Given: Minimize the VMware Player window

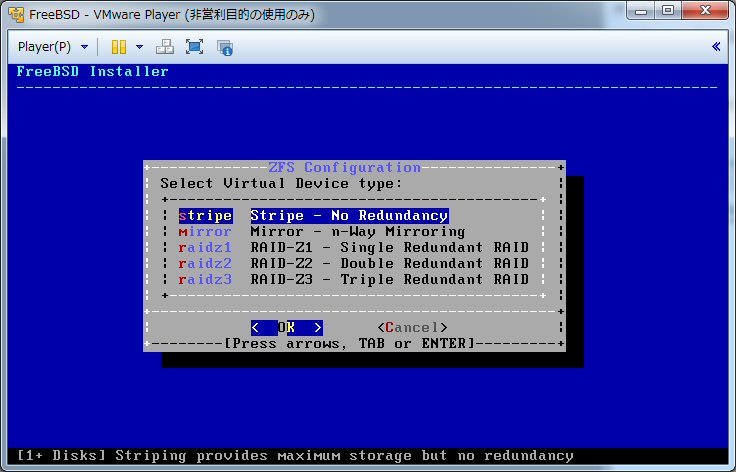Looking at the screenshot, I should coord(641,11).
